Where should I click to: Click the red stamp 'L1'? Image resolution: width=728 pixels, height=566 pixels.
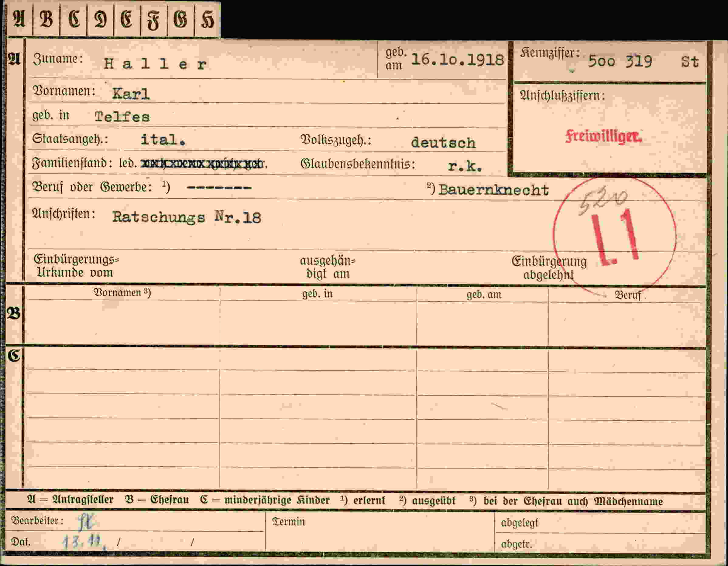616,237
